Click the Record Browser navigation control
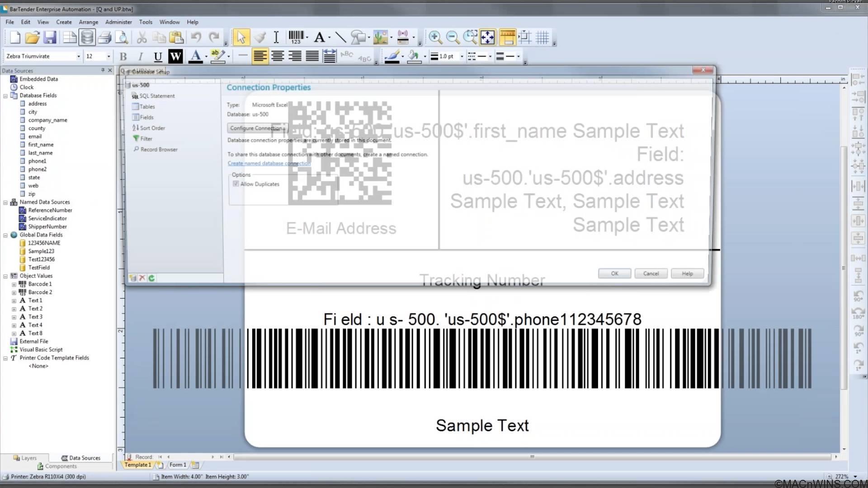868x488 pixels. 159,149
